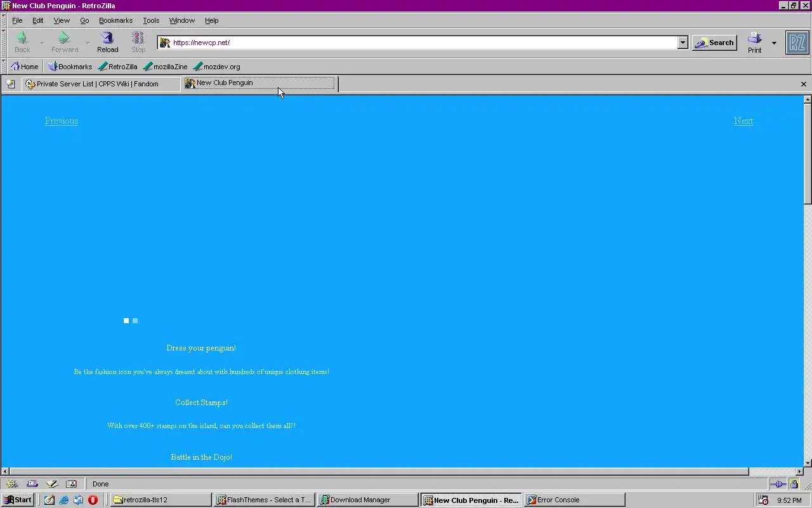This screenshot has height=508, width=812.
Task: Click the online/offline connection plug icon
Action: coord(778,484)
